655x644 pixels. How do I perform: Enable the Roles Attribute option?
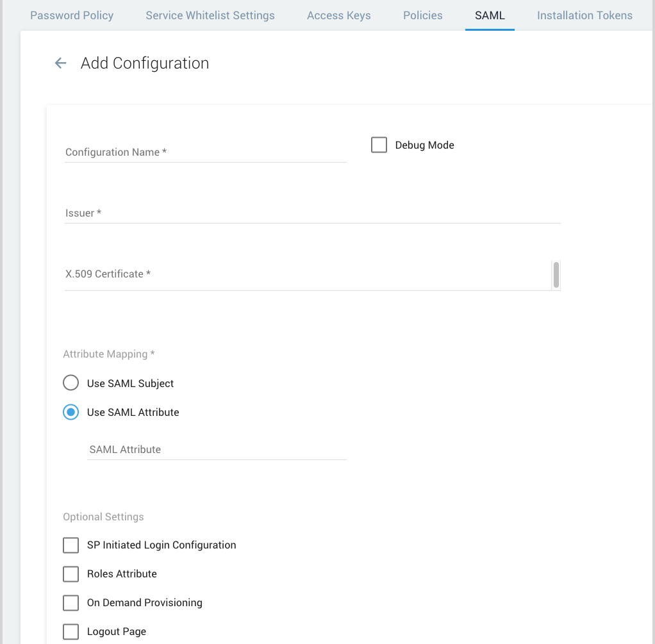70,574
